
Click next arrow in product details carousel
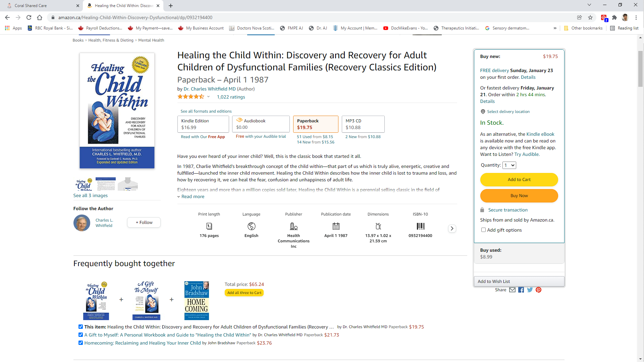(452, 229)
